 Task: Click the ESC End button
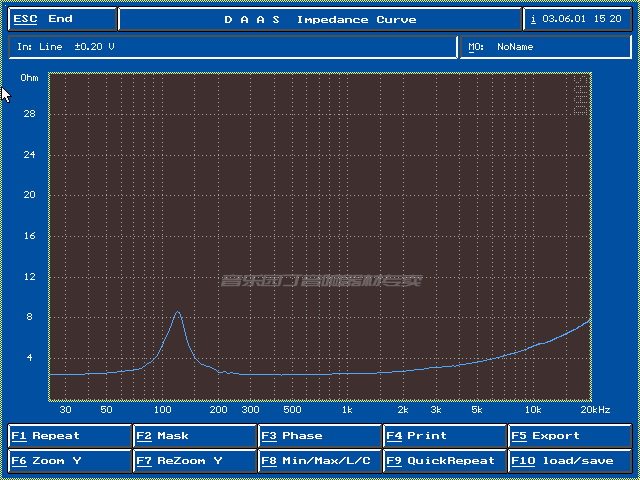(x=62, y=19)
